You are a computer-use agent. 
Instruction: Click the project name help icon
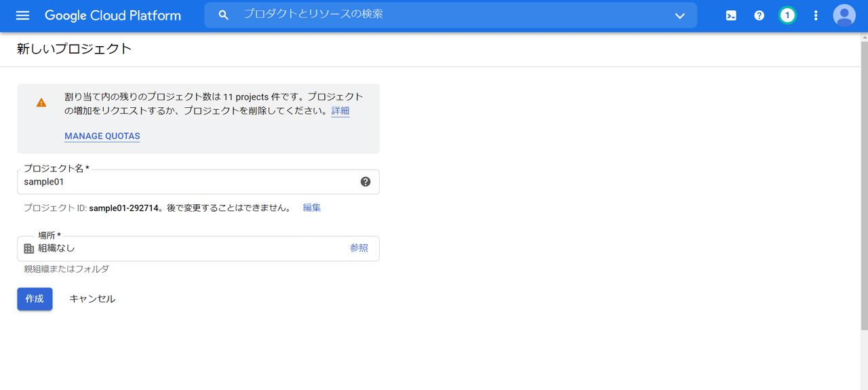(x=366, y=182)
